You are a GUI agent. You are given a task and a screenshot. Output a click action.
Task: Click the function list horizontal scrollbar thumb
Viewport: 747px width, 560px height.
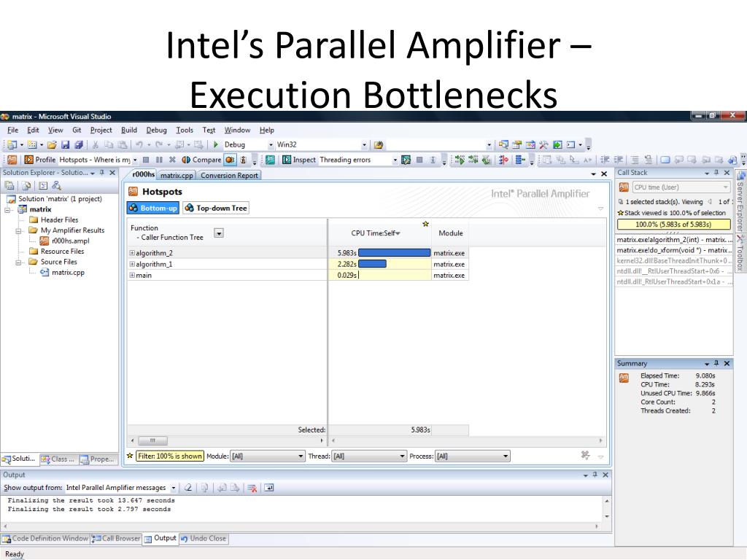tap(153, 440)
